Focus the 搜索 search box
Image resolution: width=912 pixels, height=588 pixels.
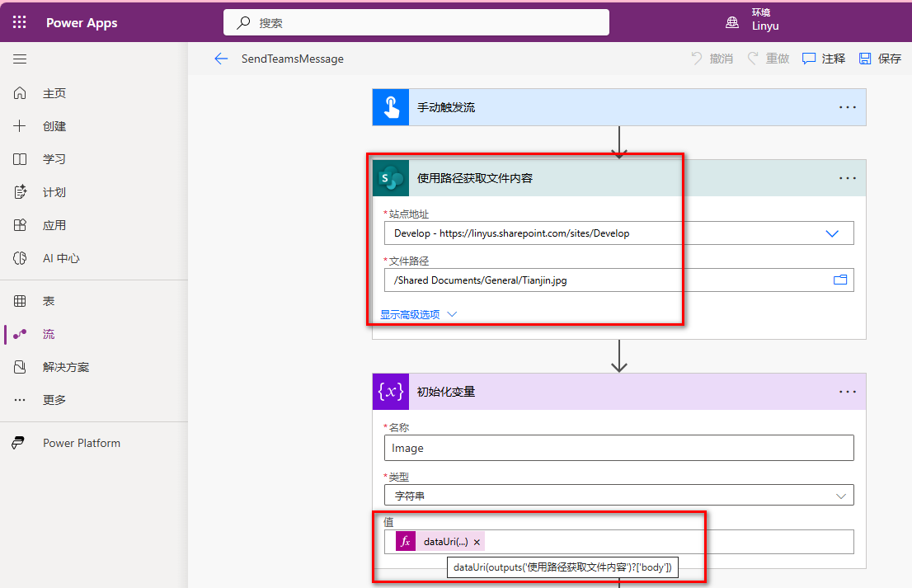click(x=416, y=23)
